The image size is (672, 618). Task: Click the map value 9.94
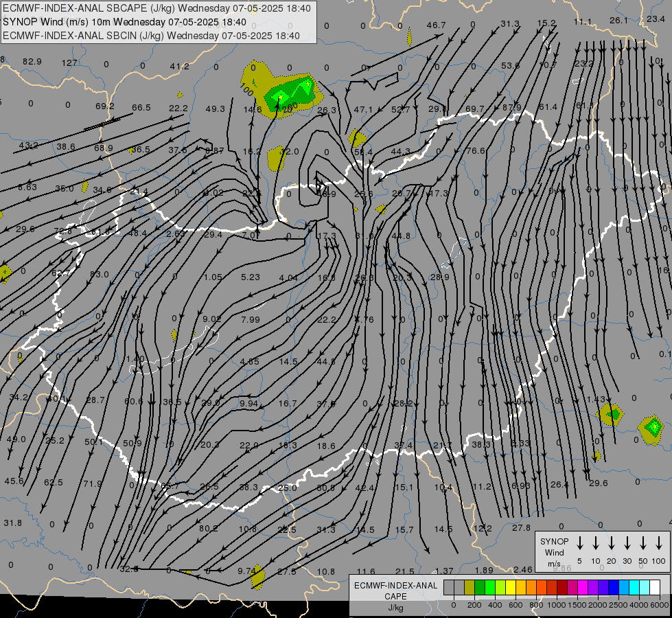pyautogui.click(x=249, y=404)
